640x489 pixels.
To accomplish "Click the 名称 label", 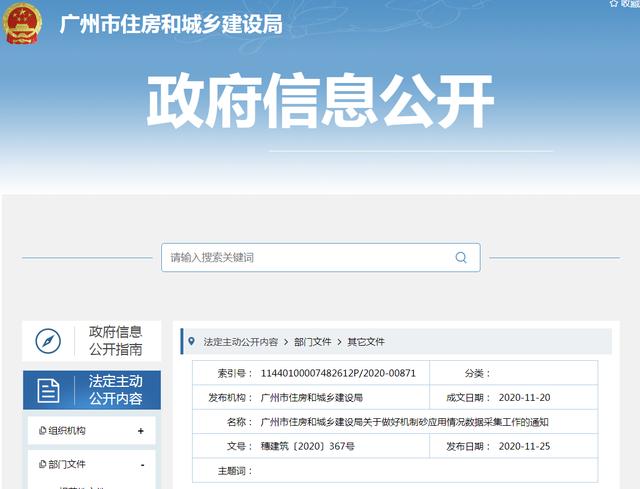I will 240,422.
